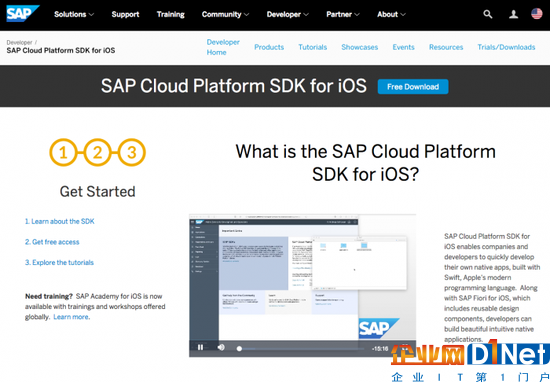This screenshot has width=550, height=382.
Task: Click the SAP logo inside video
Action: [x=379, y=328]
